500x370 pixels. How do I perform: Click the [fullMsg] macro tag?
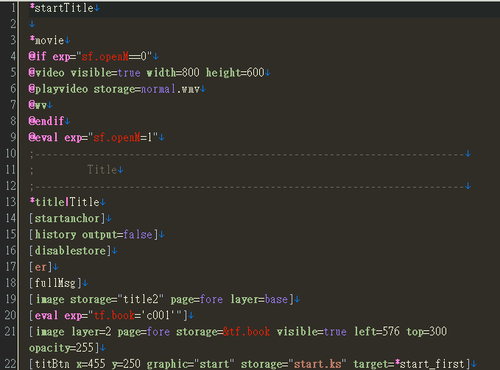click(55, 283)
